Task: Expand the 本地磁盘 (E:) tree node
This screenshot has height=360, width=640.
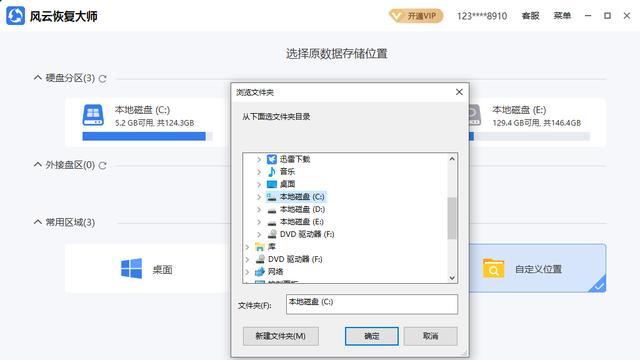Action: (259, 222)
